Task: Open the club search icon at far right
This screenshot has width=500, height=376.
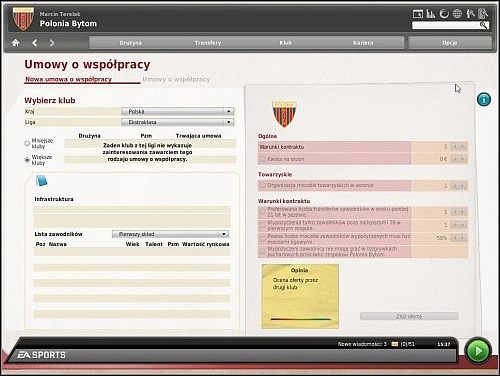Action: (483, 14)
